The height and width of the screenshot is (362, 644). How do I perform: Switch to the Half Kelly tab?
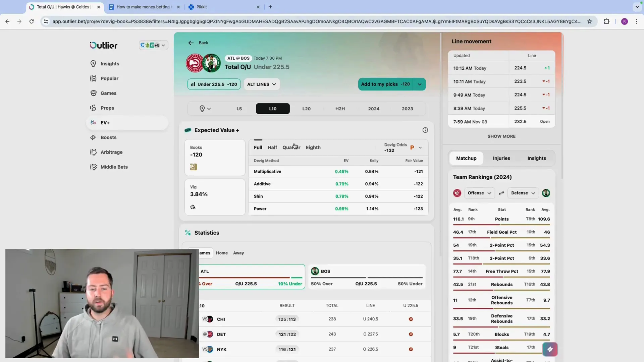click(x=272, y=147)
